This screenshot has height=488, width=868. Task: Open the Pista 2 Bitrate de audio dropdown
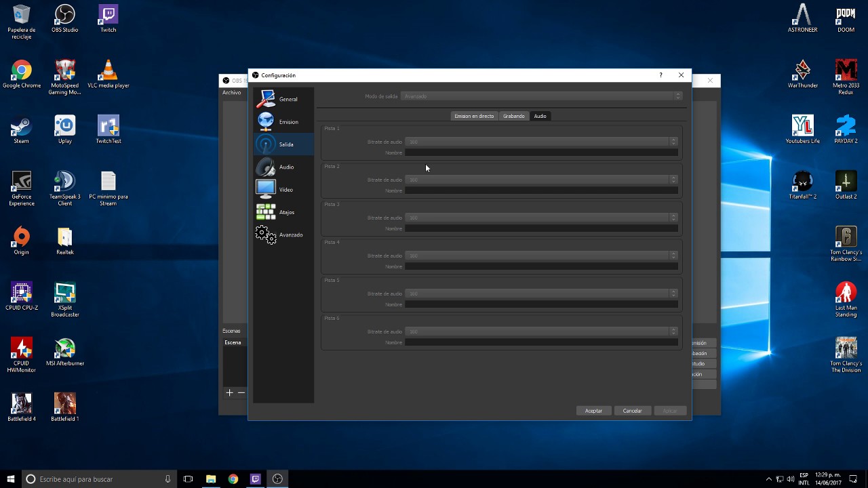coord(541,180)
